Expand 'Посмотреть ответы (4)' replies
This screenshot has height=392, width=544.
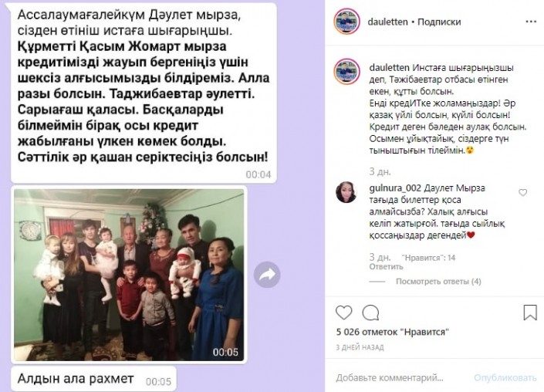(x=438, y=282)
